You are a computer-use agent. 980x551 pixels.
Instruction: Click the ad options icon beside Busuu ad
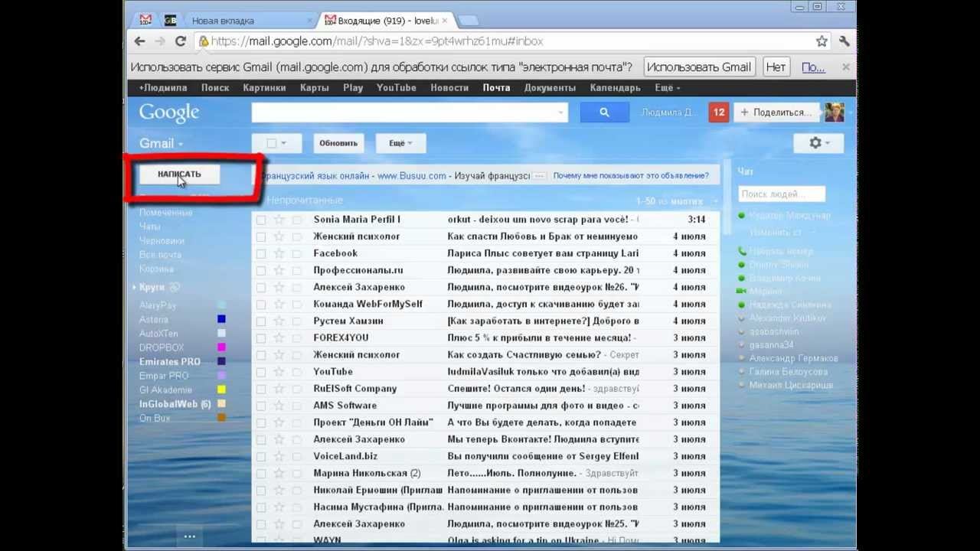(x=540, y=176)
